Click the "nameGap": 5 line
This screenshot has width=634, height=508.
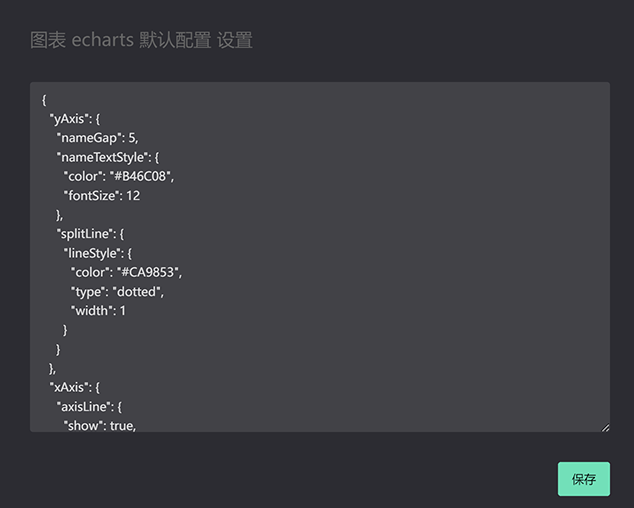pyautogui.click(x=97, y=137)
